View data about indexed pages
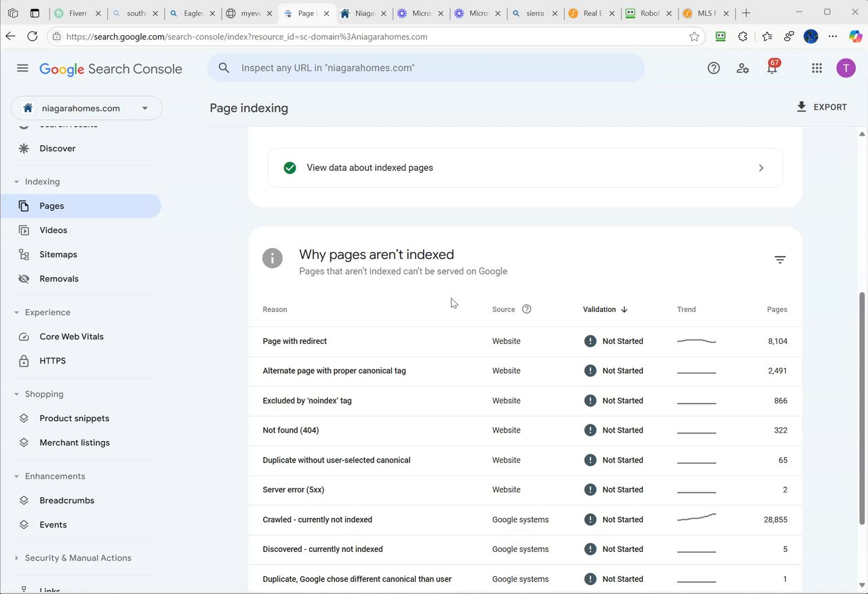The image size is (868, 594). coord(525,167)
